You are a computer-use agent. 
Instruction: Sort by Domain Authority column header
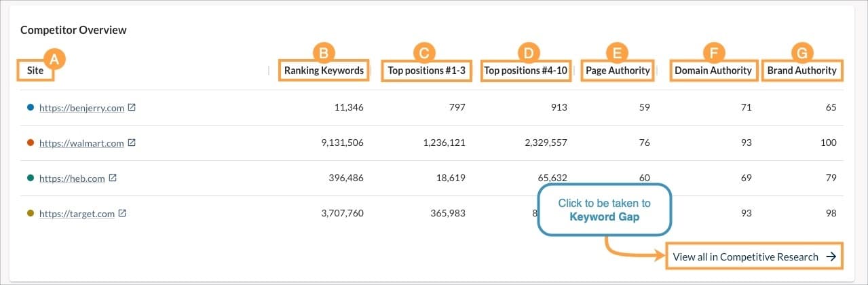(713, 70)
